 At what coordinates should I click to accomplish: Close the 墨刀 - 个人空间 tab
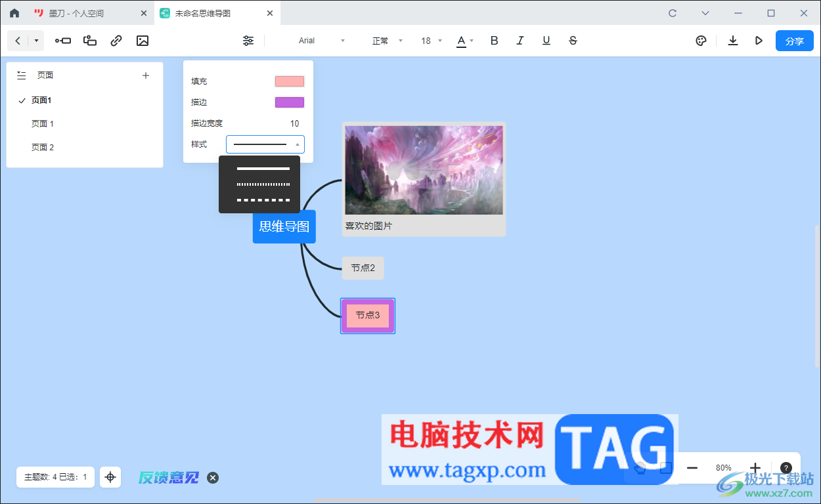(x=144, y=13)
